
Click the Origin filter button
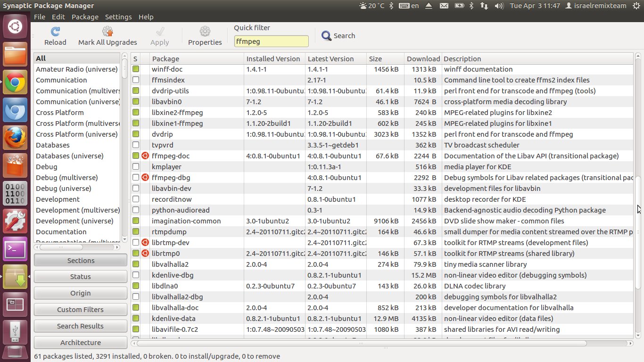tap(81, 293)
